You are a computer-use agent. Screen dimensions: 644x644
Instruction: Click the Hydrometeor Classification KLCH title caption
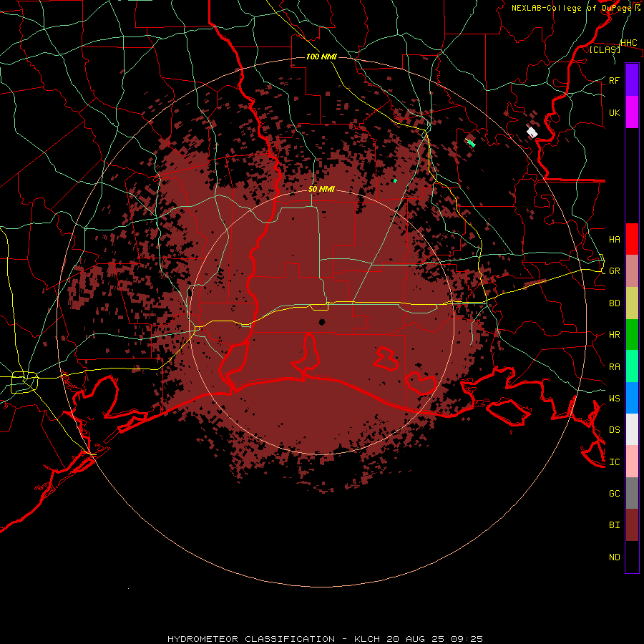pos(325,639)
